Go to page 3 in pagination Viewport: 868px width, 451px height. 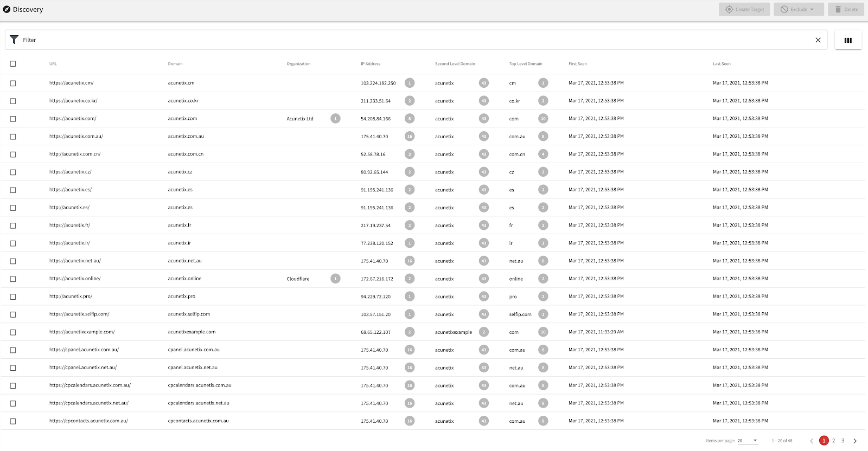point(843,441)
